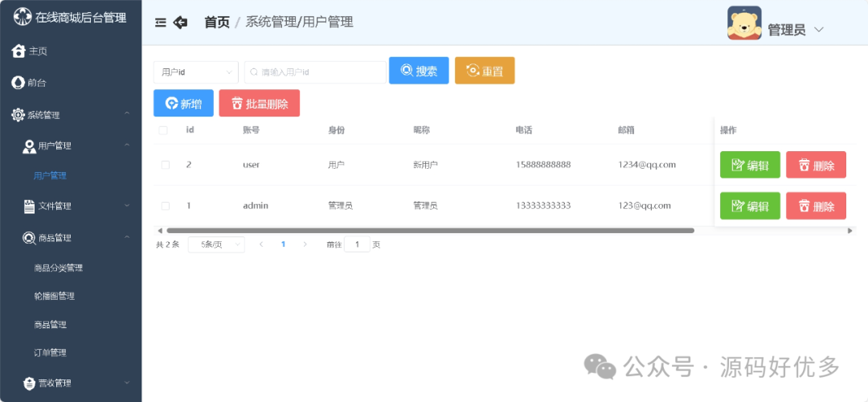This screenshot has height=402, width=868.
Task: Click the blue 新增 button
Action: click(x=183, y=103)
